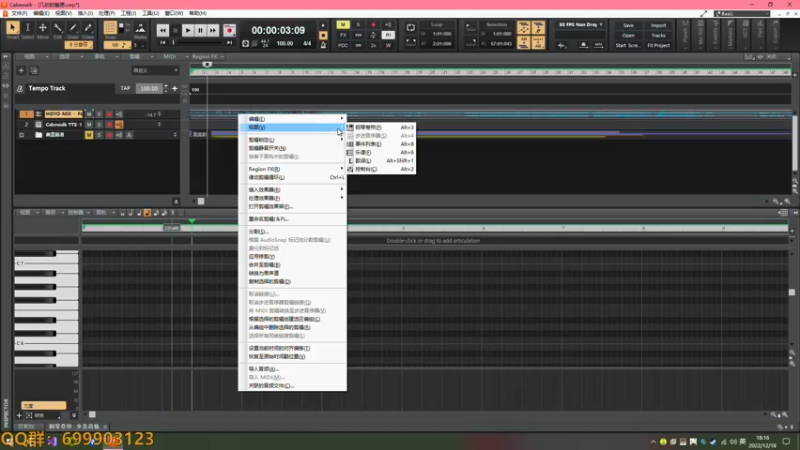Toggle global Solo in Mix module
Image resolution: width=800 pixels, height=450 pixels.
(358, 24)
